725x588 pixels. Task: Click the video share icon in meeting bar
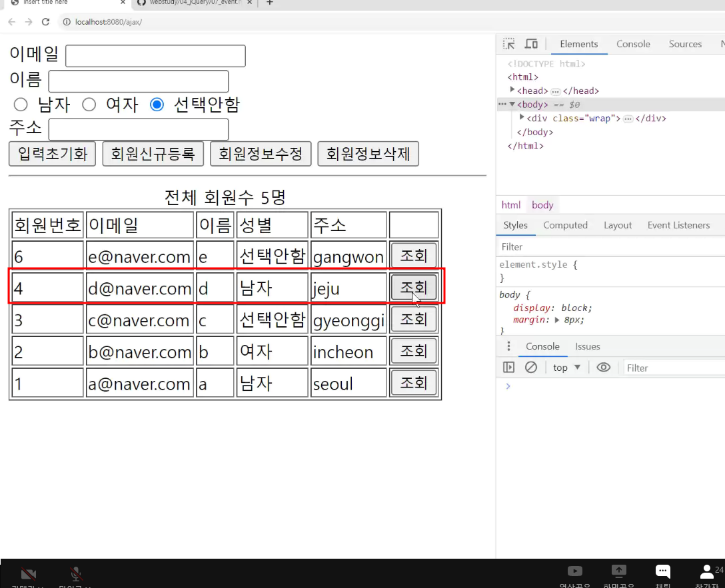574,571
